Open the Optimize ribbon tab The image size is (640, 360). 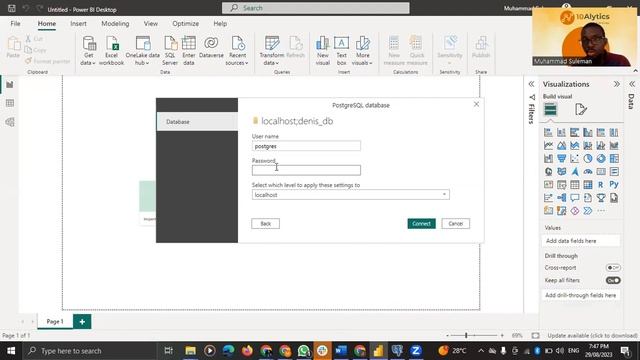(x=185, y=24)
